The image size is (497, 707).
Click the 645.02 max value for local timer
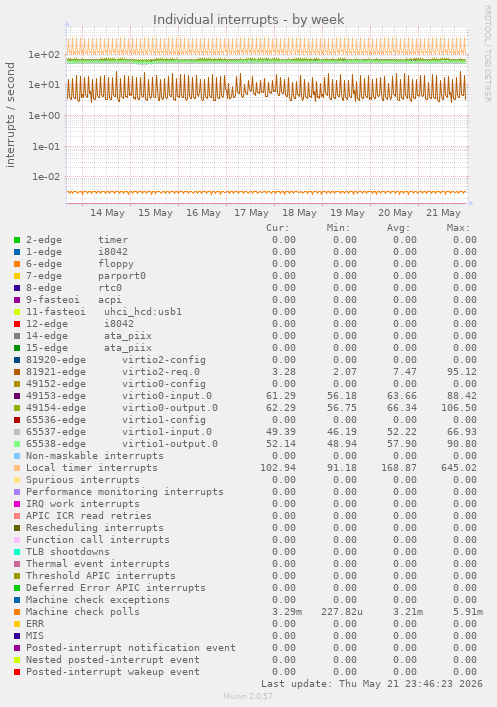point(459,468)
